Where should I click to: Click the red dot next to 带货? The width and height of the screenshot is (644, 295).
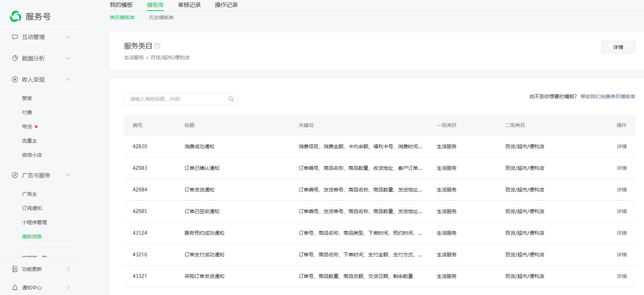[x=36, y=127]
